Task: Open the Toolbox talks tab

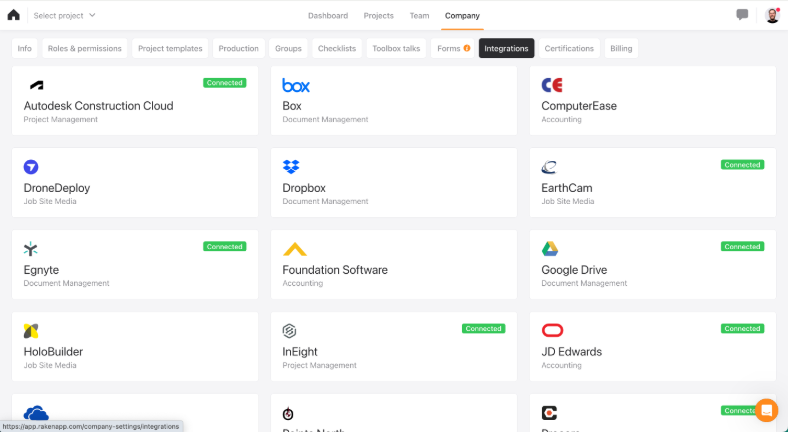Action: click(x=396, y=48)
